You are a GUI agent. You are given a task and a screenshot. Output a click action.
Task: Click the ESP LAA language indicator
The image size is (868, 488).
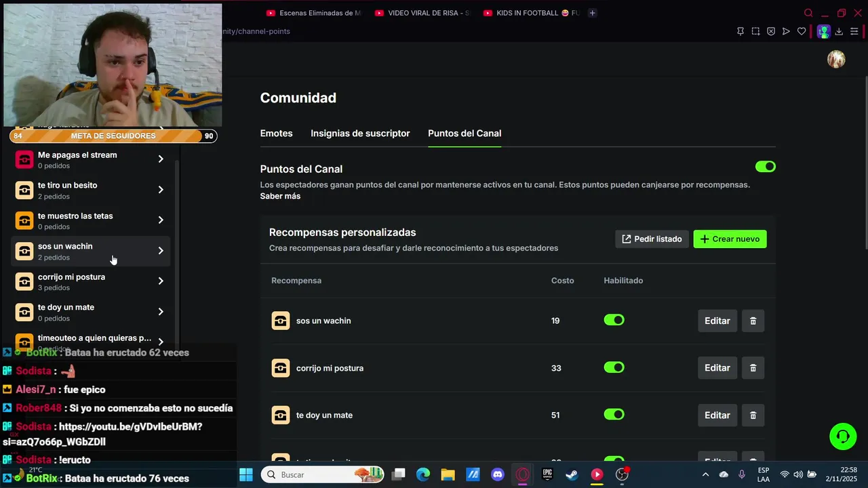[764, 474]
